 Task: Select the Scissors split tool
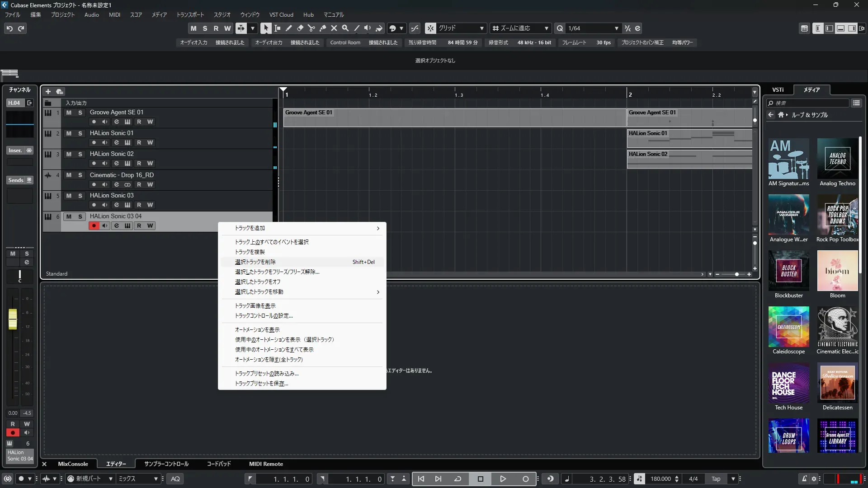(311, 28)
